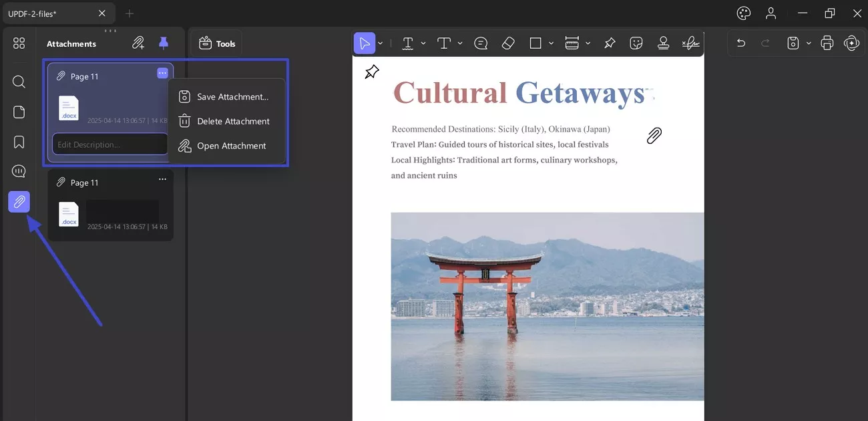The width and height of the screenshot is (868, 421).
Task: Open the thumbnails grid panel icon
Action: click(19, 43)
